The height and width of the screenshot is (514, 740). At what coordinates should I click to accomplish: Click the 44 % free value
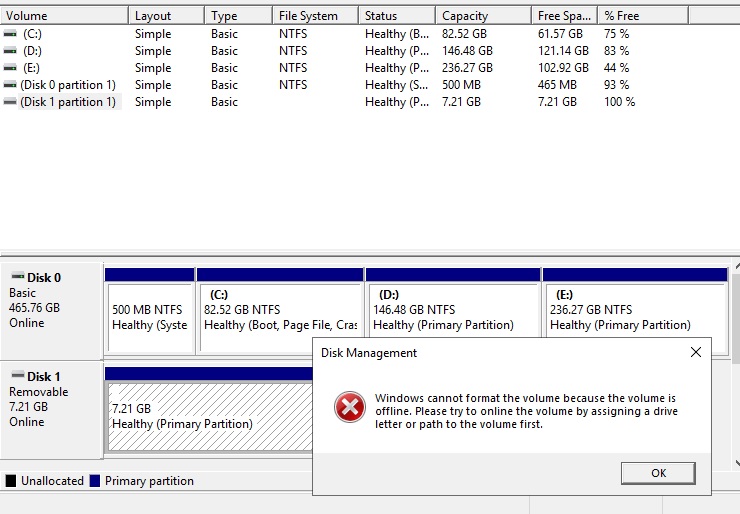click(x=616, y=68)
